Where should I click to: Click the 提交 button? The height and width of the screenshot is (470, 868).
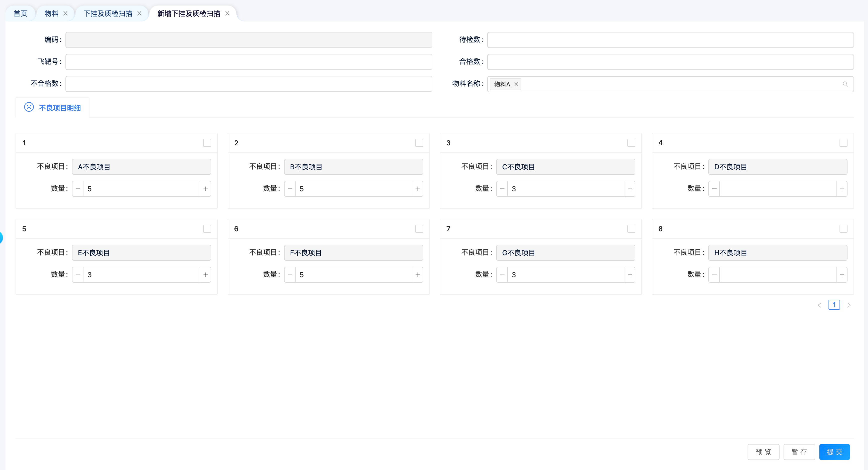coord(834,452)
